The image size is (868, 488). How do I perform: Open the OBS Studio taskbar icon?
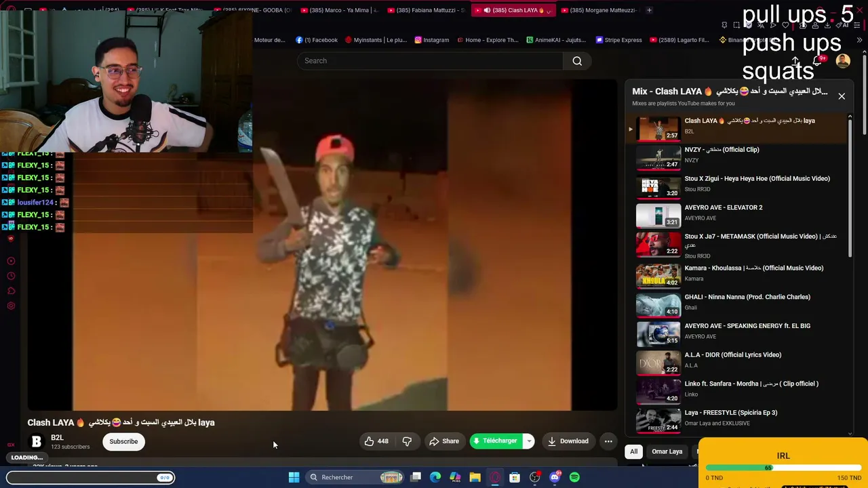click(535, 477)
